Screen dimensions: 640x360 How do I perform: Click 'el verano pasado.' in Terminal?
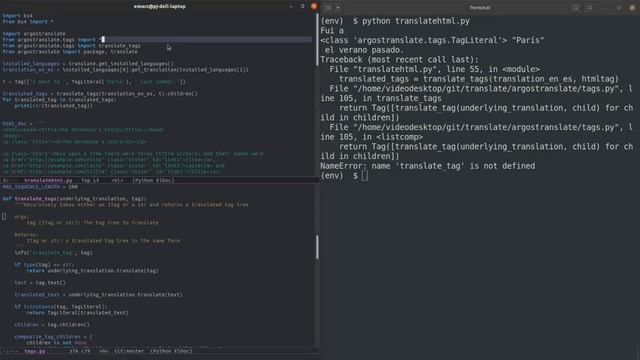click(x=364, y=50)
